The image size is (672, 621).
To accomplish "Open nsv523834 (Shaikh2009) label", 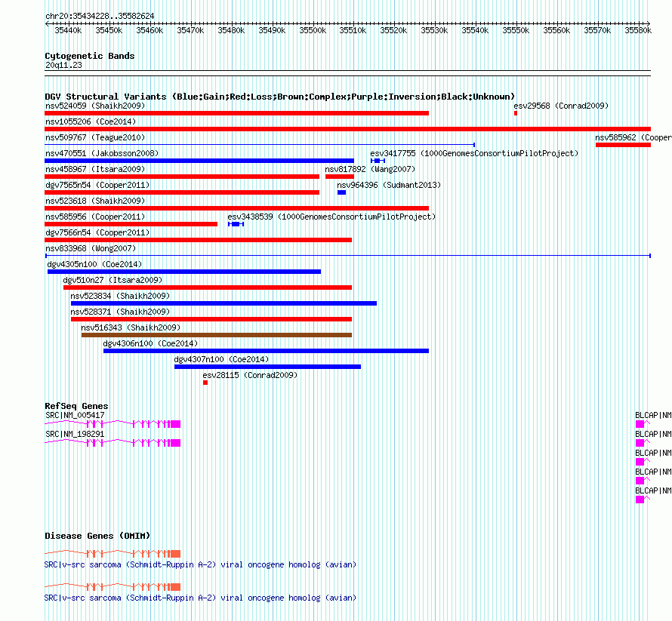I will (120, 296).
